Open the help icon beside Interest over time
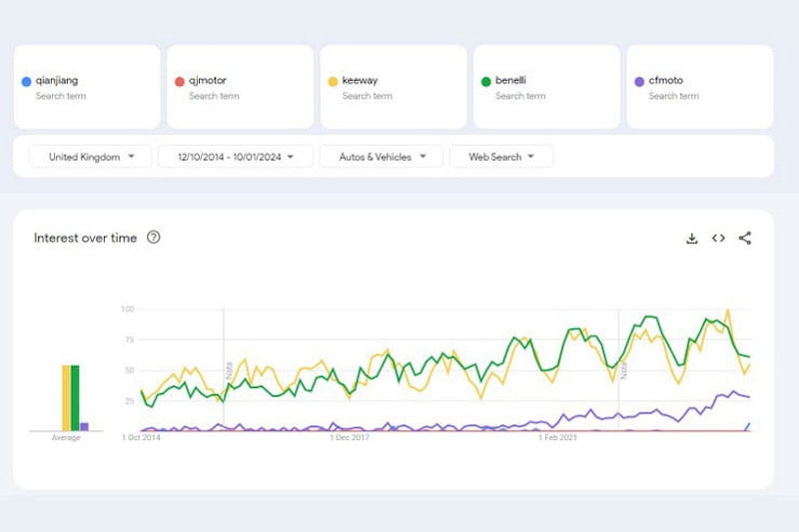This screenshot has width=799, height=532. (154, 238)
